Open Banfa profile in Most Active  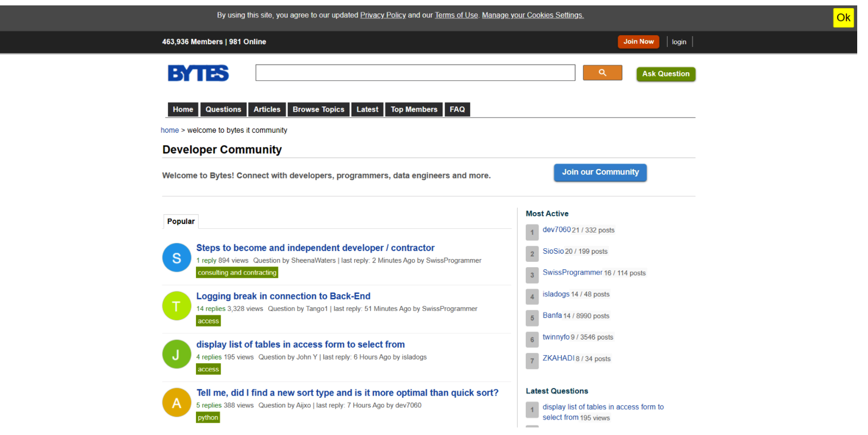552,315
